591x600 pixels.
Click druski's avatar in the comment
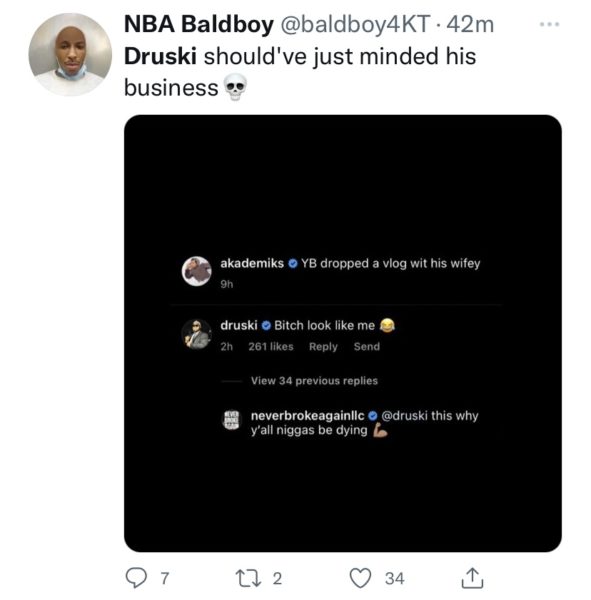196,334
